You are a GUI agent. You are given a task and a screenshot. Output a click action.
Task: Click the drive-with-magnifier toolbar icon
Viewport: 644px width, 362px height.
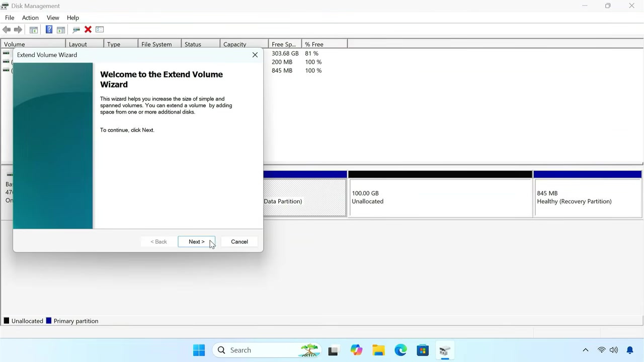76,30
